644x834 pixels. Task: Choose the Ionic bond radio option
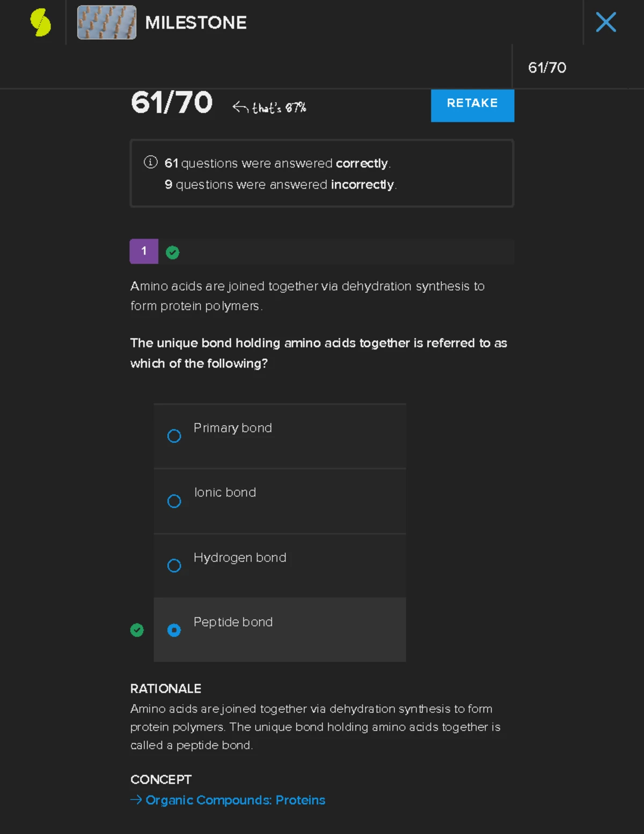click(174, 501)
